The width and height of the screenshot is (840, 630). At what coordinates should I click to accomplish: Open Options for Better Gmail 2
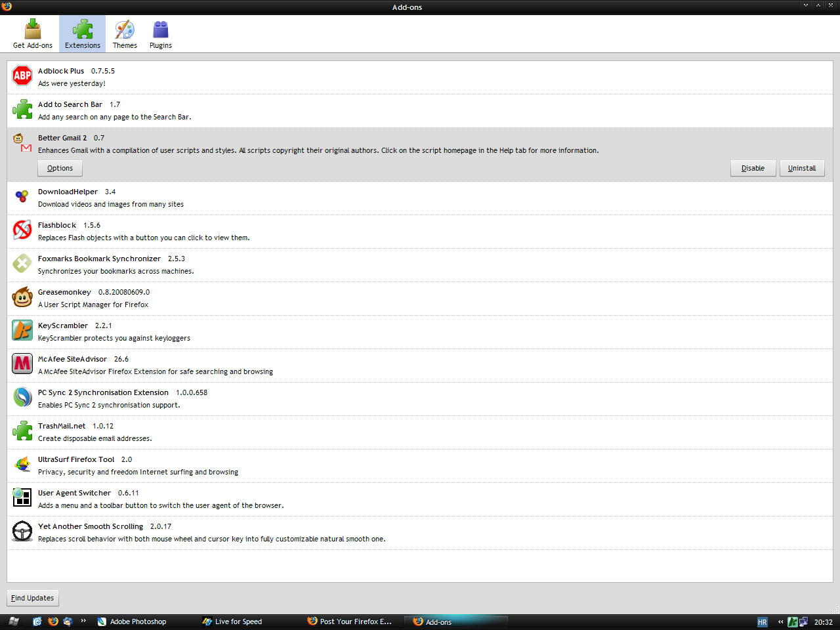60,169
